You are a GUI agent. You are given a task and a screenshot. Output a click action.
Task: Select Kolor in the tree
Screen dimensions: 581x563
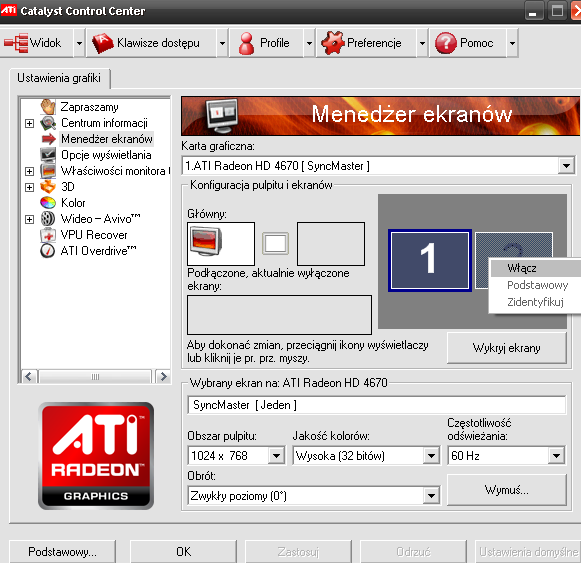tap(73, 203)
